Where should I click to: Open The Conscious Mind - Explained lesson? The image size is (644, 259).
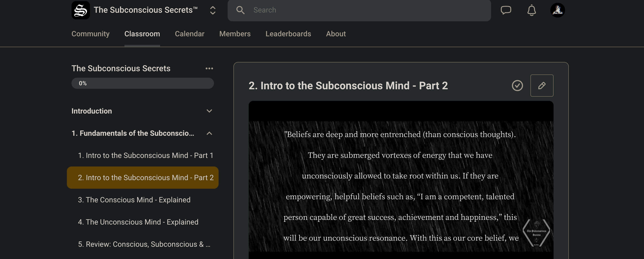134,200
